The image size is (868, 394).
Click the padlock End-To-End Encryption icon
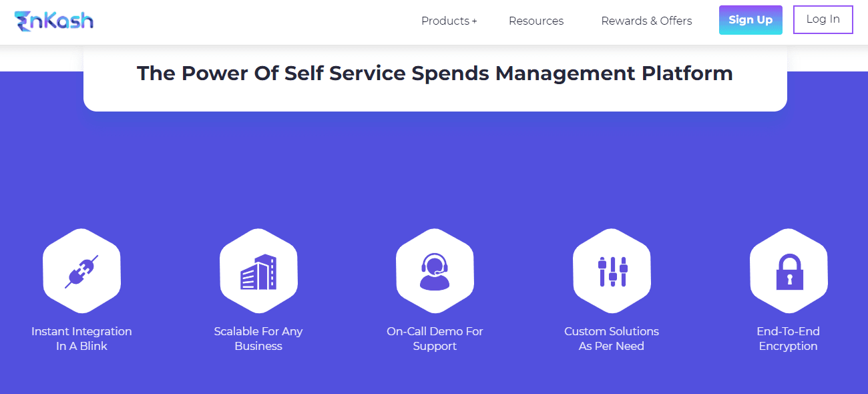pos(789,270)
